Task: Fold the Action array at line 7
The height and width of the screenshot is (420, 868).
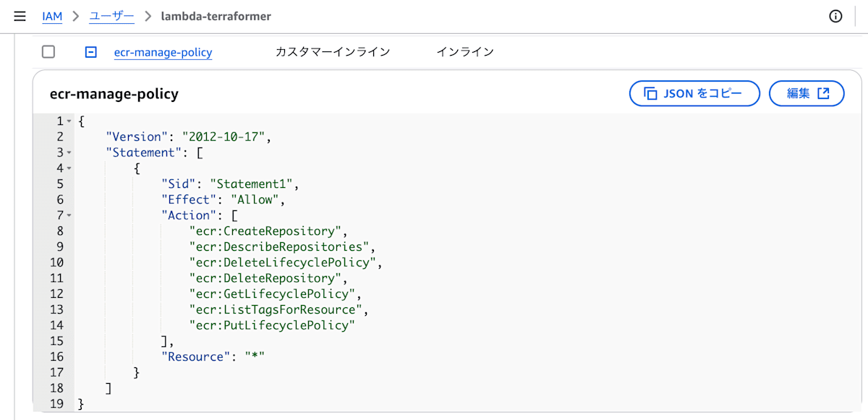Action: (69, 215)
